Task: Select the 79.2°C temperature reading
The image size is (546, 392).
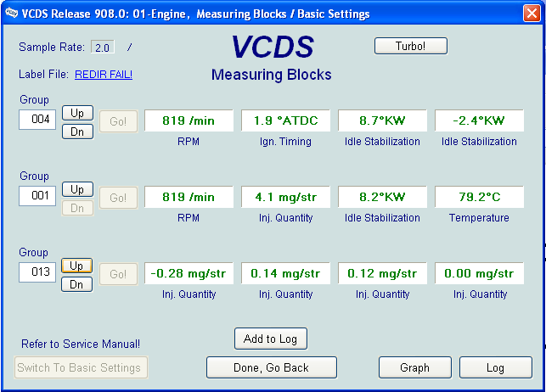Action: pos(479,197)
